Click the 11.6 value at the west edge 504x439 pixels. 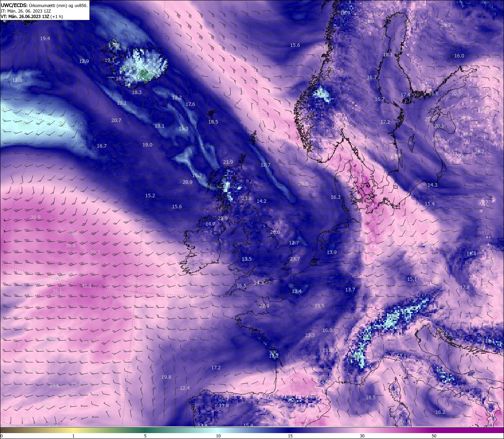tap(17, 80)
